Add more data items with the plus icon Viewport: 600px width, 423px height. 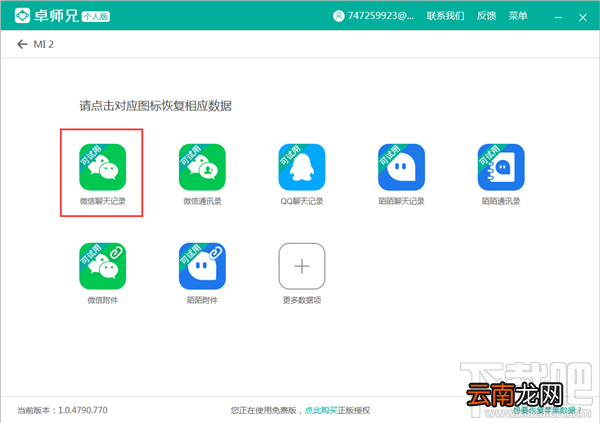click(x=302, y=266)
